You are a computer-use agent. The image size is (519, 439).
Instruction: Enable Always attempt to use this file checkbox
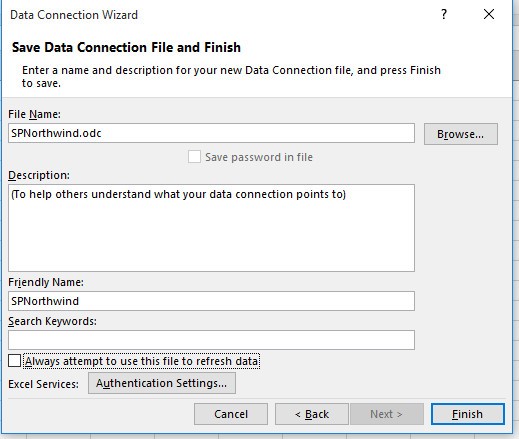click(x=14, y=361)
